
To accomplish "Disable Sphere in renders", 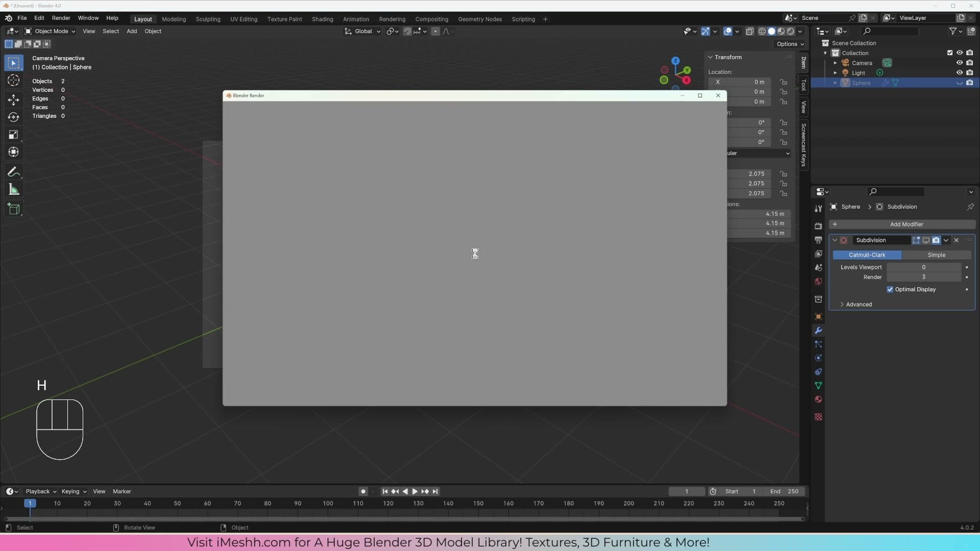I will [x=970, y=83].
